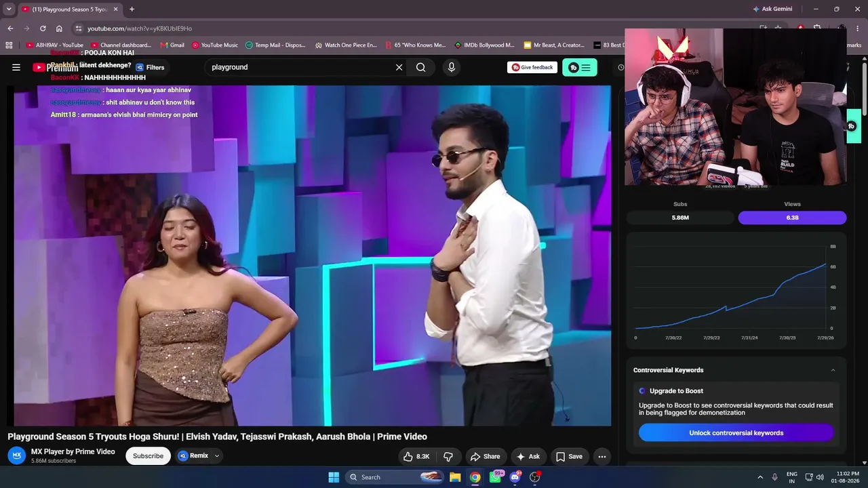Open YouTube Music bookmark
This screenshot has height=488, width=868.
[215, 45]
